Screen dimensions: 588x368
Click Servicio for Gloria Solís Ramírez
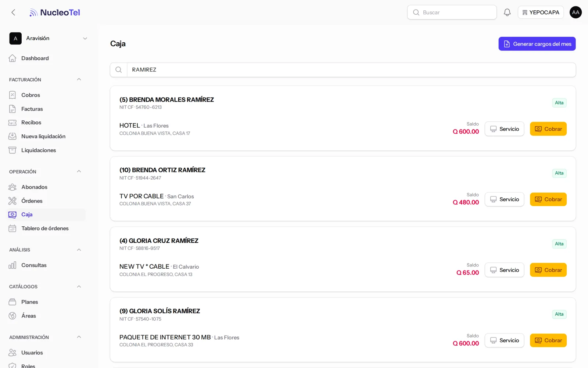click(x=504, y=340)
